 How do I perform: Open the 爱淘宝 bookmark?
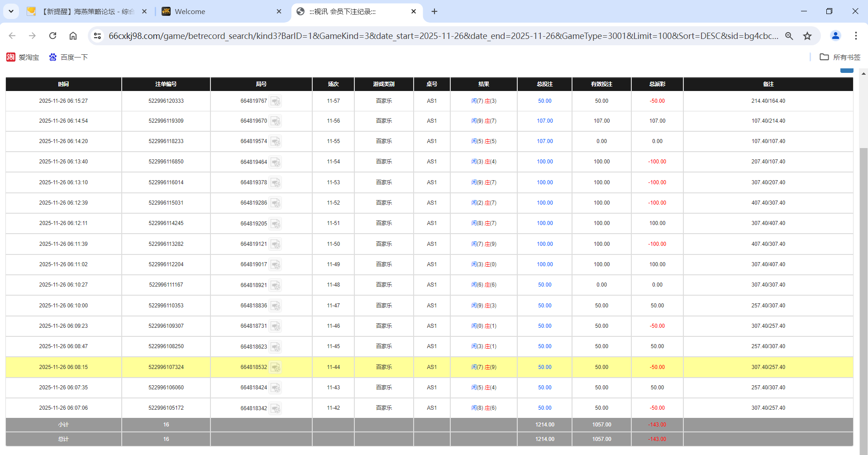[x=23, y=57]
